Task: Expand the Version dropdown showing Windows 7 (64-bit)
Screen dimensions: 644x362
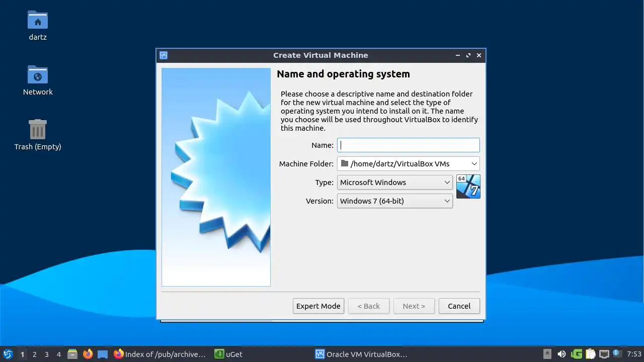Action: point(395,201)
